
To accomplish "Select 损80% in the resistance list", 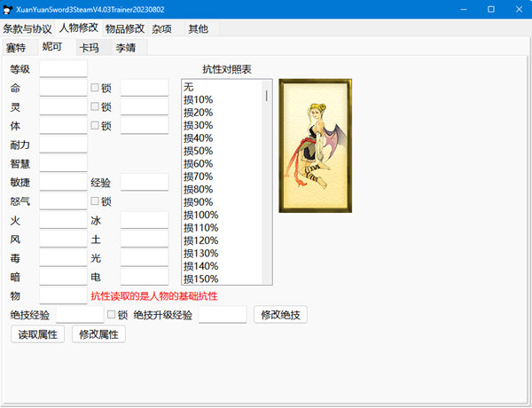I will (222, 189).
